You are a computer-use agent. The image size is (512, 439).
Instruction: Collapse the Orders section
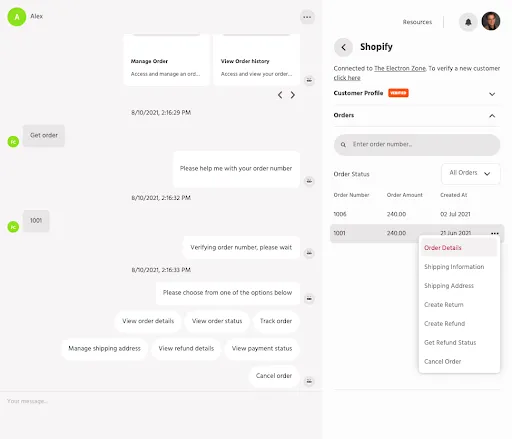(x=492, y=116)
